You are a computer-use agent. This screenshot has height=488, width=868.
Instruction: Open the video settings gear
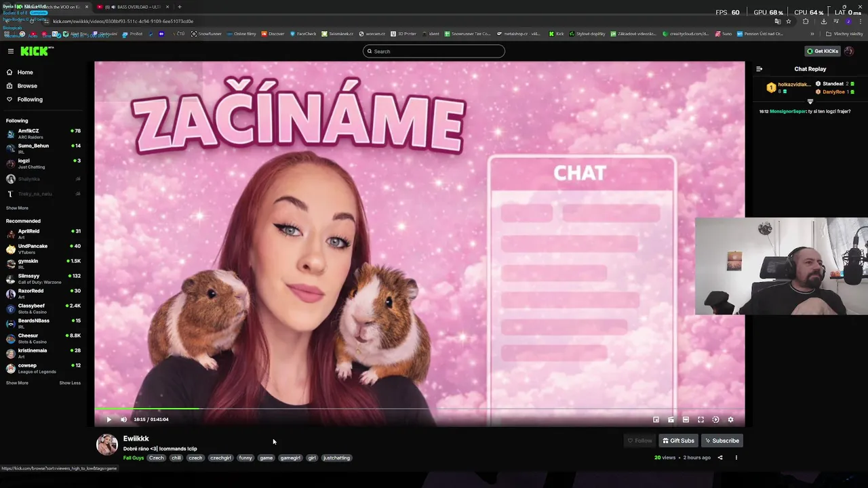point(730,420)
